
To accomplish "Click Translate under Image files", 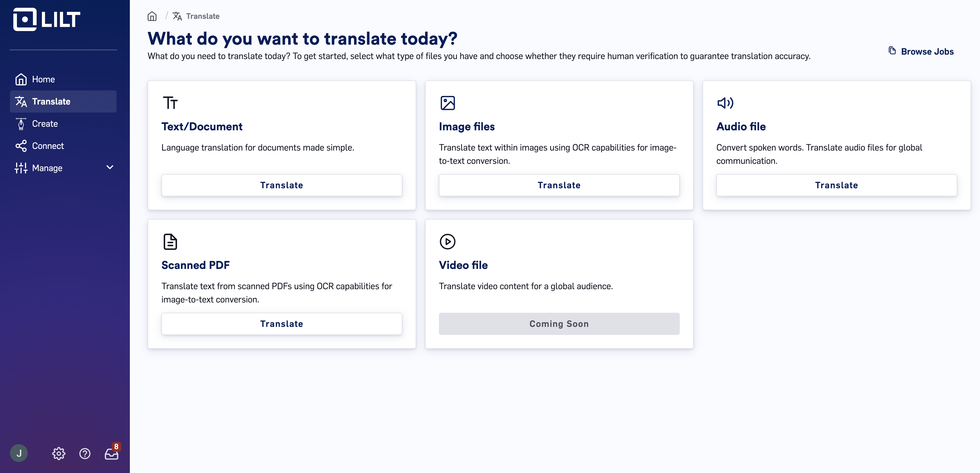I will (x=559, y=185).
